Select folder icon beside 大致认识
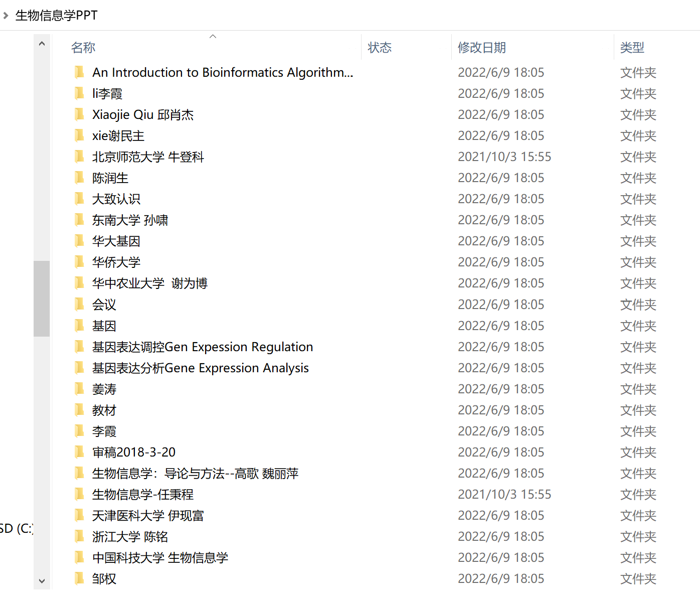 point(79,199)
